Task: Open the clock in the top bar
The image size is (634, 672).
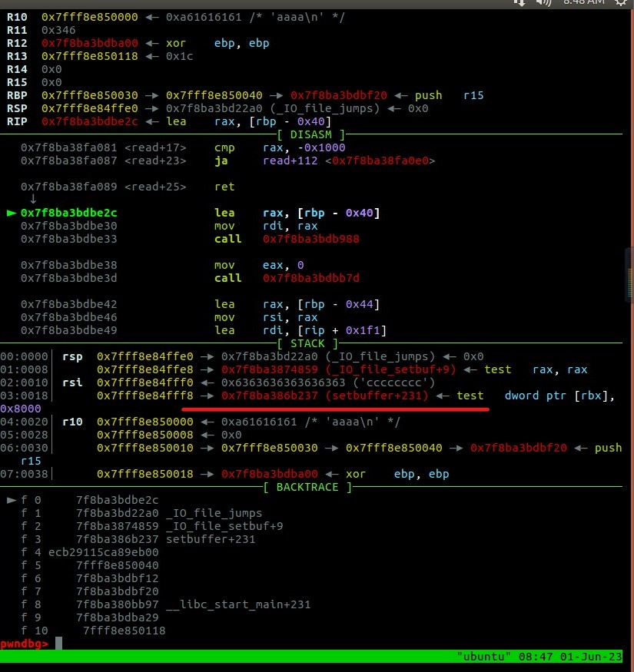Action: tap(584, 2)
